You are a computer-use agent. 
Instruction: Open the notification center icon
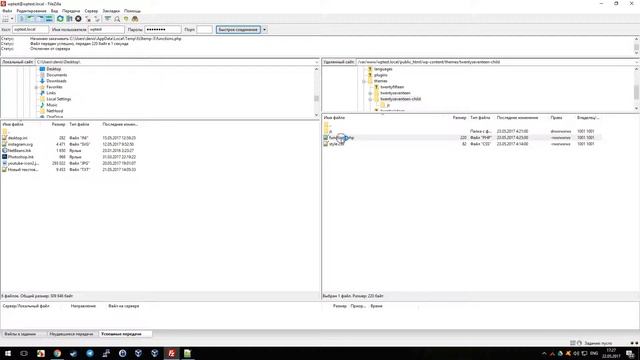(x=630, y=353)
